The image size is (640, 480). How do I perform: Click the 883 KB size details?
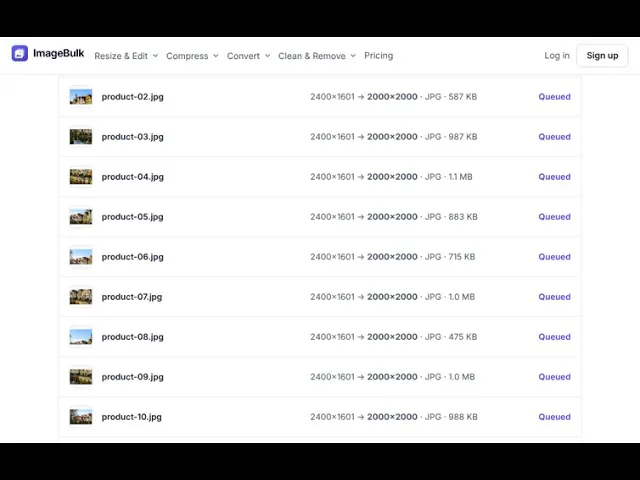[393, 217]
